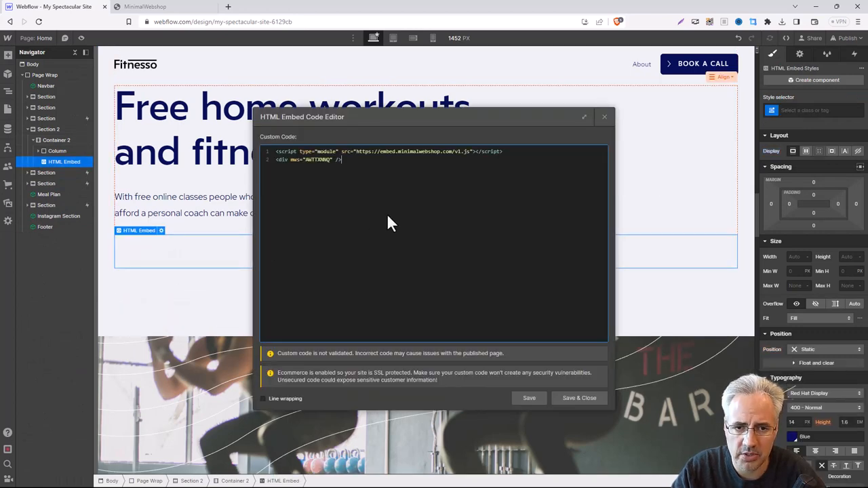
Task: Open the Add Elements panel in left sidebar
Action: click(8, 56)
